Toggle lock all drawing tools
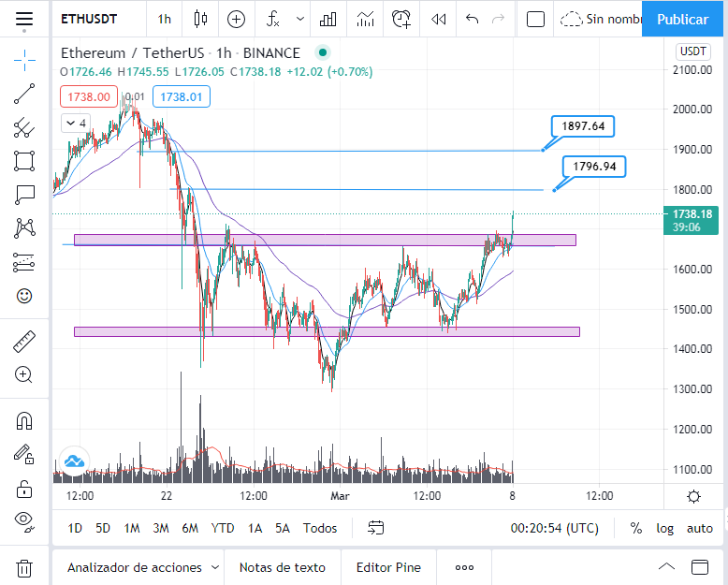This screenshot has height=585, width=728. [x=24, y=489]
